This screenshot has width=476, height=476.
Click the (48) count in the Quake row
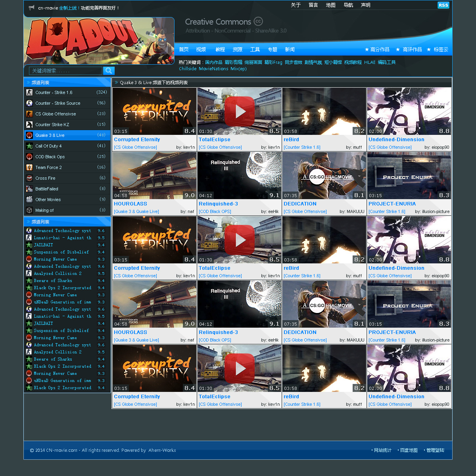click(x=102, y=135)
